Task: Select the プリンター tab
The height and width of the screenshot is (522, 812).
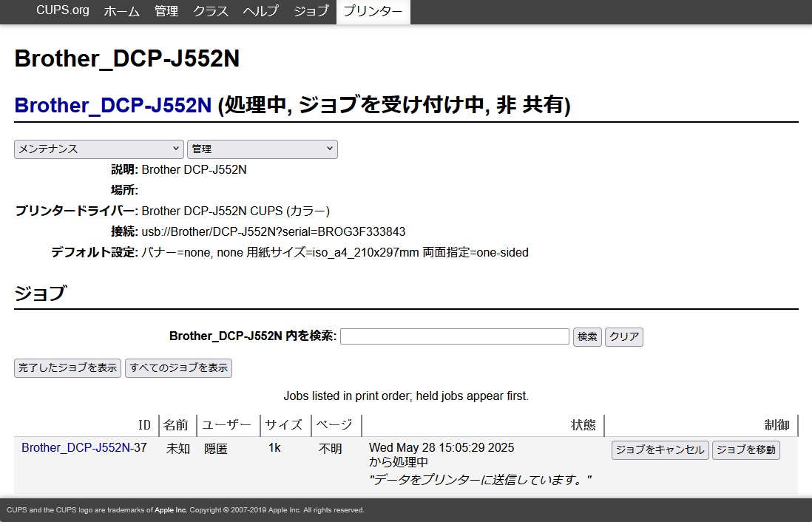Action: click(x=373, y=11)
